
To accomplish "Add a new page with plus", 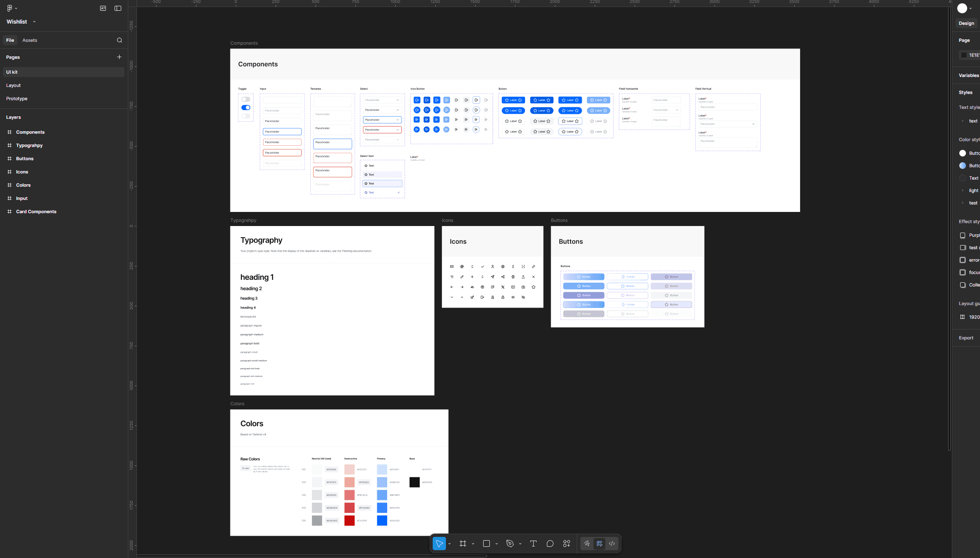I will (119, 57).
